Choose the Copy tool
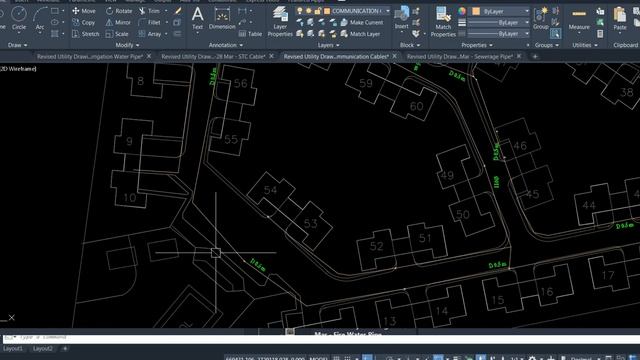This screenshot has width=640, height=360. 83,22
